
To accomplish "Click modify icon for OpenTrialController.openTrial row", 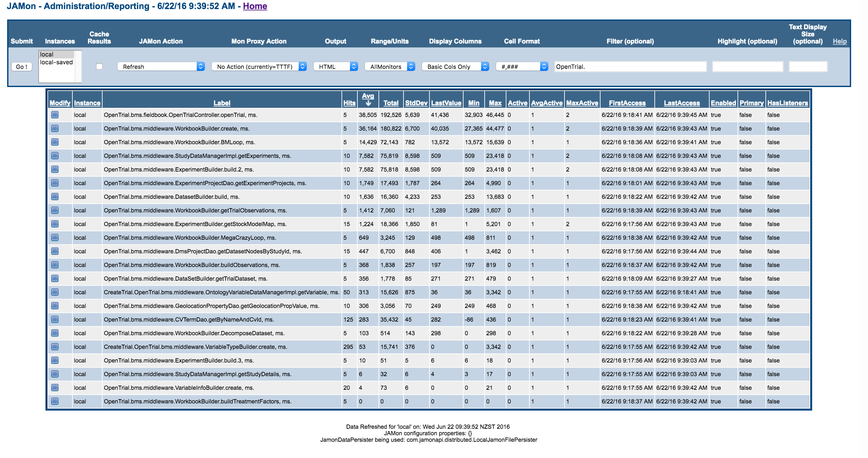I will pyautogui.click(x=55, y=115).
